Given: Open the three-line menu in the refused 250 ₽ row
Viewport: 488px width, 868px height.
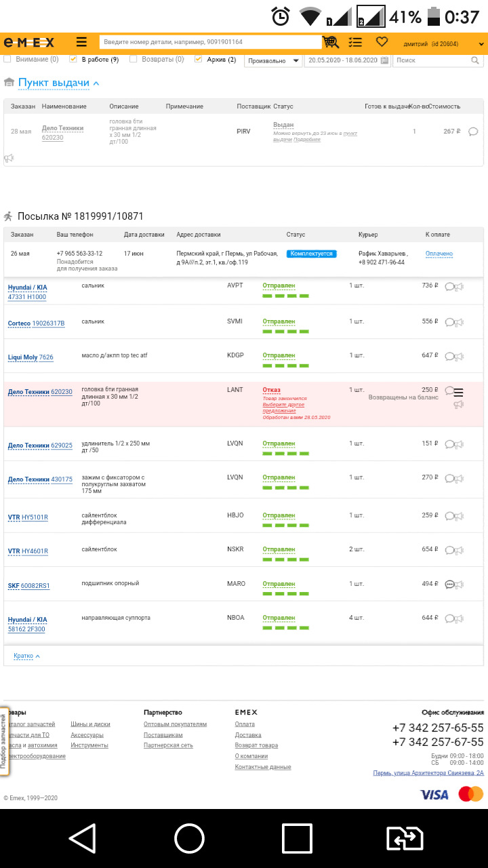Looking at the screenshot, I should pos(459,392).
